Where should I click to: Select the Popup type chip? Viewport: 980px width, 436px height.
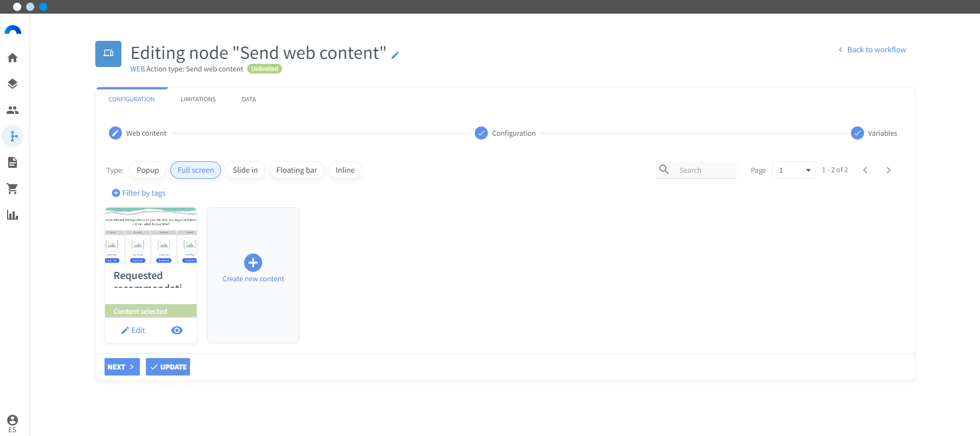148,170
